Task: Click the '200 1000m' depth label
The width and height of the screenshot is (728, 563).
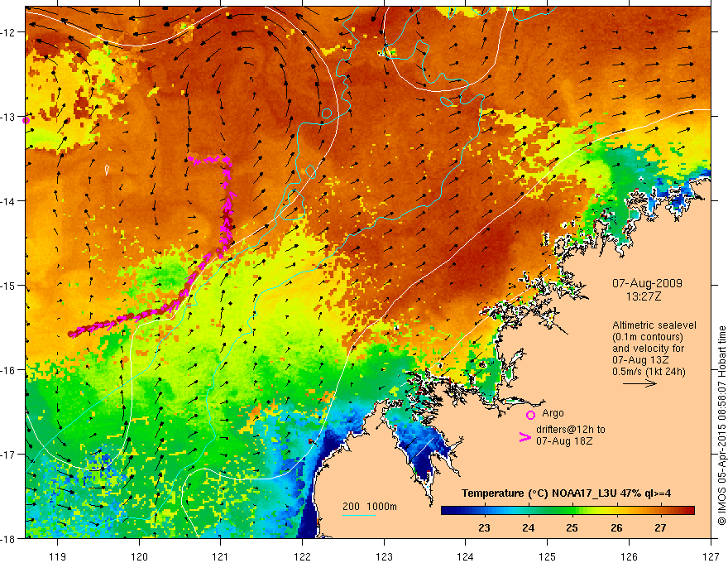Action: [x=370, y=507]
